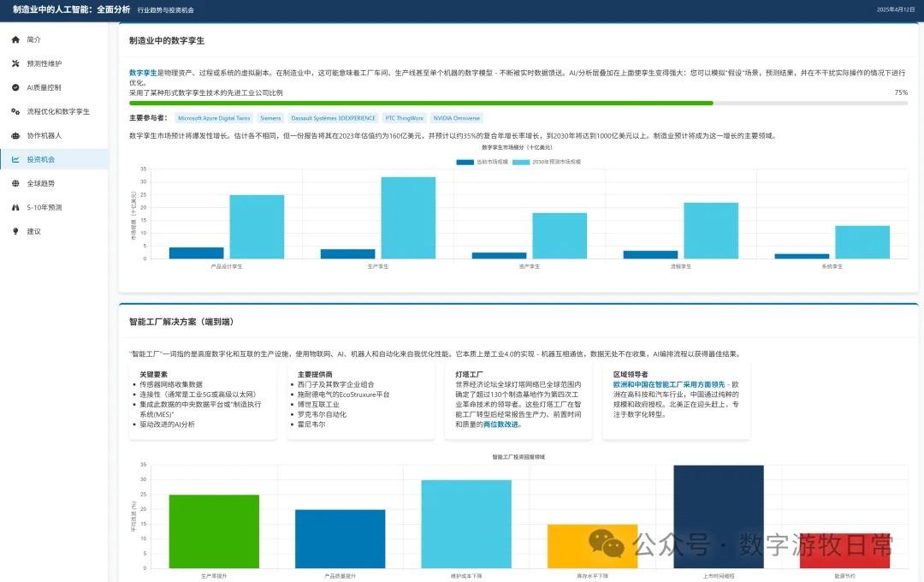Click the wrench tools icon for 预测性维护

(15, 64)
